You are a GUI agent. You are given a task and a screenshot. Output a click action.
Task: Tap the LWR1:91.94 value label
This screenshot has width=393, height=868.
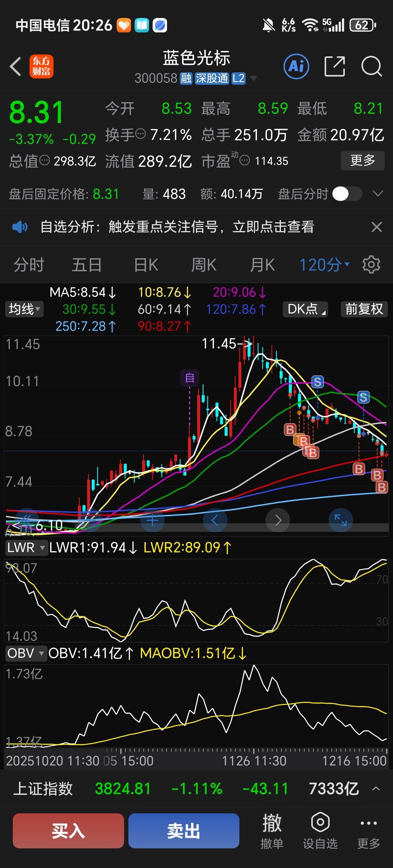(93, 548)
